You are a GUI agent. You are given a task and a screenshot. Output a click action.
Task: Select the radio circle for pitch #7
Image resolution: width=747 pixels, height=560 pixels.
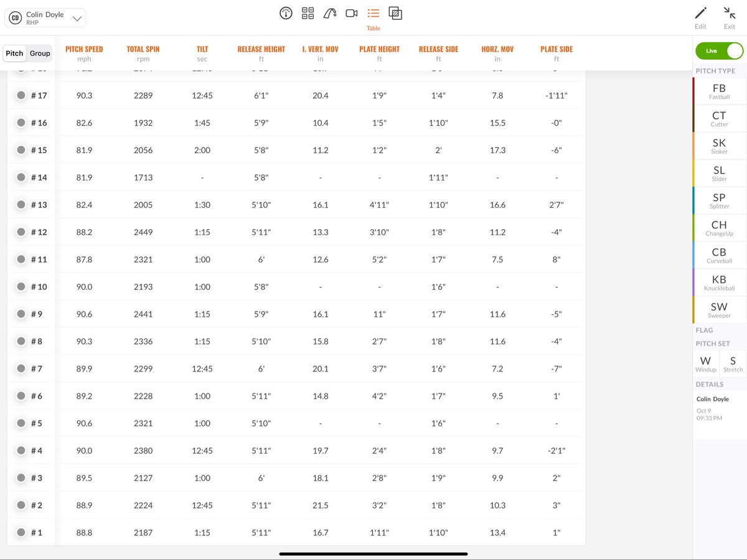(x=21, y=369)
